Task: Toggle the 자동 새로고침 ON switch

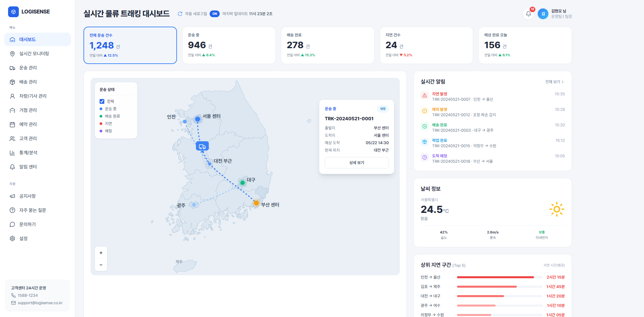Action: coord(215,14)
